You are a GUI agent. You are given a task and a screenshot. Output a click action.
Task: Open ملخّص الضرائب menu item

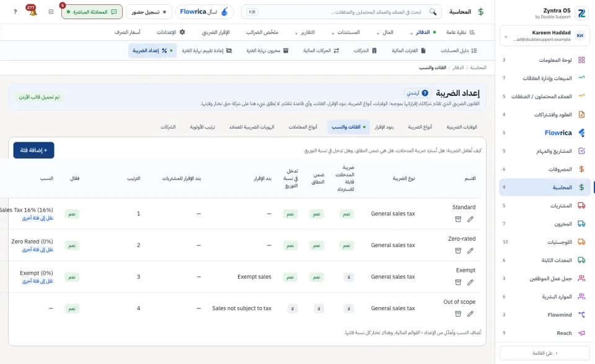(x=262, y=32)
